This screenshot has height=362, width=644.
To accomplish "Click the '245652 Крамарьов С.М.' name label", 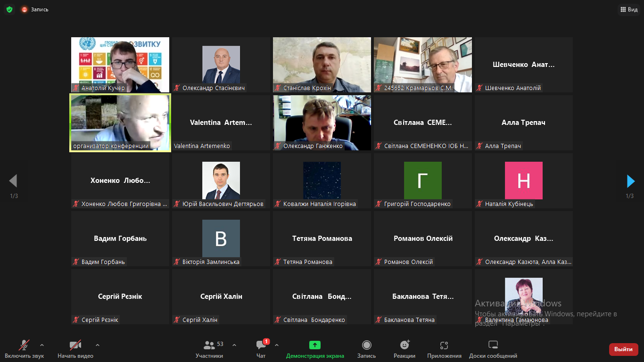I will tap(418, 88).
